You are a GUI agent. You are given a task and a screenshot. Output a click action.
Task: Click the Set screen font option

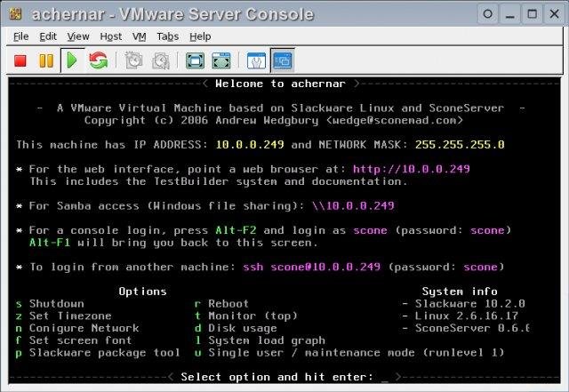(x=74, y=340)
